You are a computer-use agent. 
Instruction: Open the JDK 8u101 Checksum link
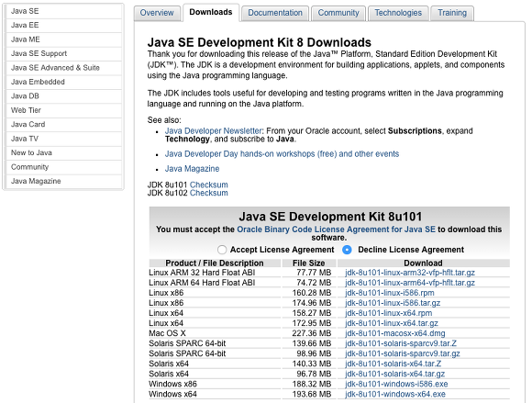tap(208, 185)
